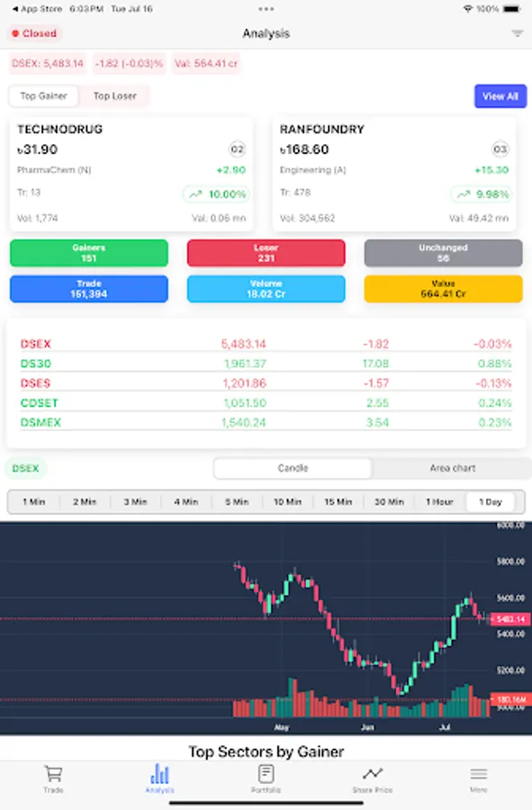Open Portfolio from the bottom navigation
The width and height of the screenshot is (532, 810).
[x=266, y=772]
